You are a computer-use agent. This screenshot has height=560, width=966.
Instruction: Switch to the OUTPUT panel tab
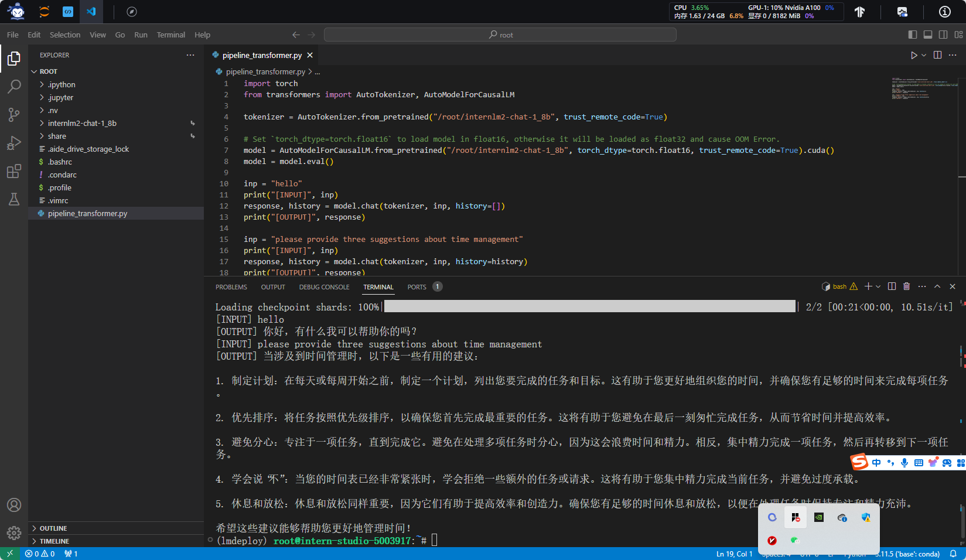coord(273,287)
